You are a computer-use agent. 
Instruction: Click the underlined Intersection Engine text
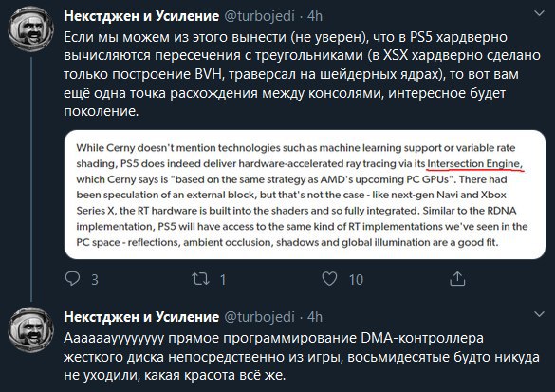(474, 163)
